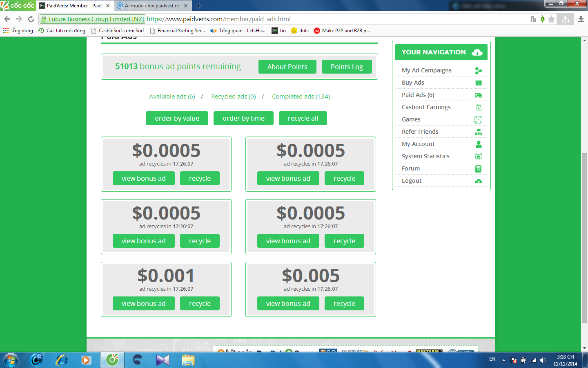
Task: Click the Forum document icon
Action: 479,169
